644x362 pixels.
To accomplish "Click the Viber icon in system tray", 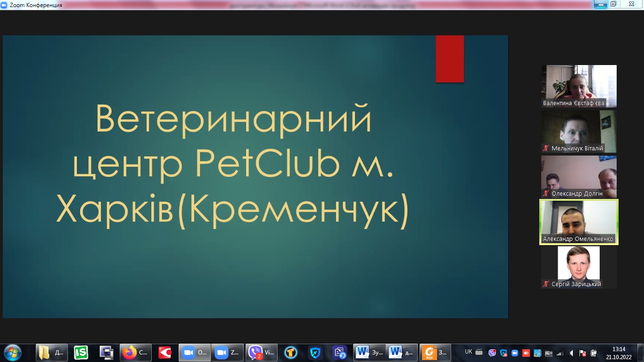I will [492, 353].
